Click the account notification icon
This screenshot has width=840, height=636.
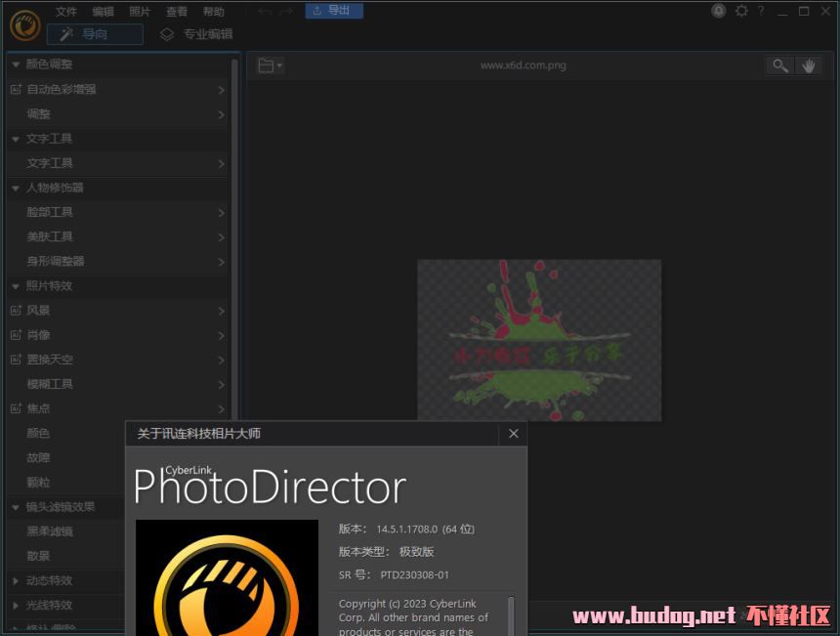click(x=718, y=11)
